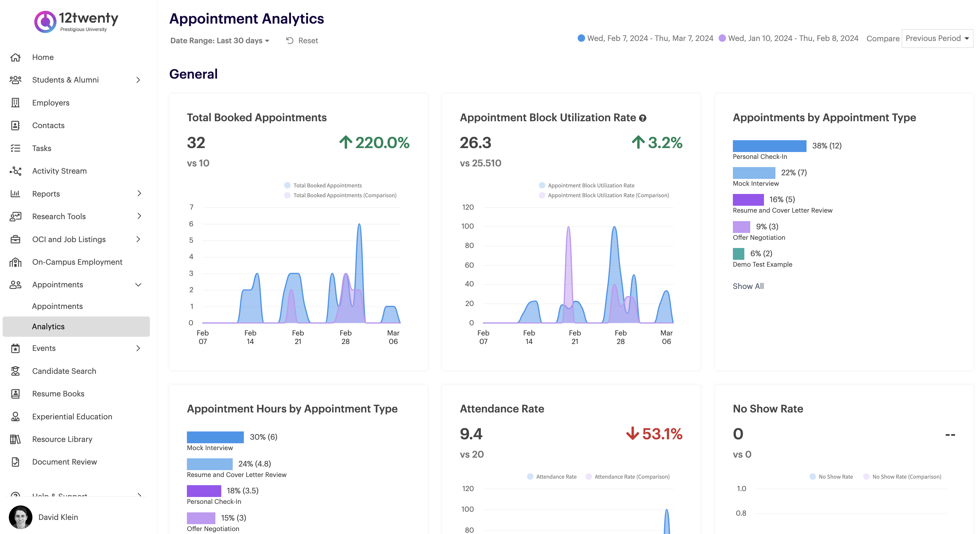Expand Reports submenu chevron
The width and height of the screenshot is (980, 534).
pyautogui.click(x=138, y=194)
